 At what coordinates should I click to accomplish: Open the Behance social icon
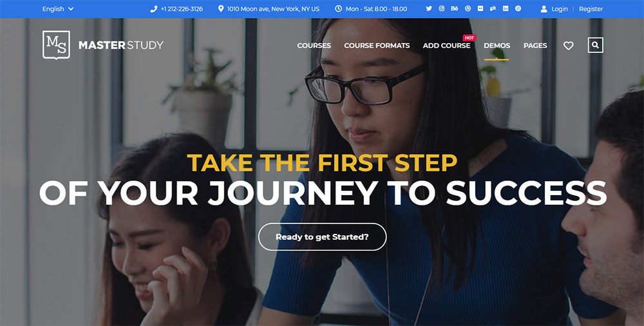coord(454,8)
